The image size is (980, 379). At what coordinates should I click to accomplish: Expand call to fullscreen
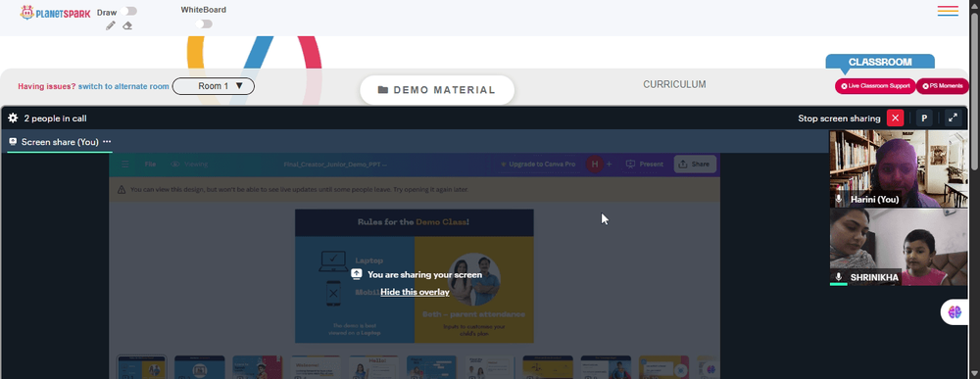pos(953,118)
